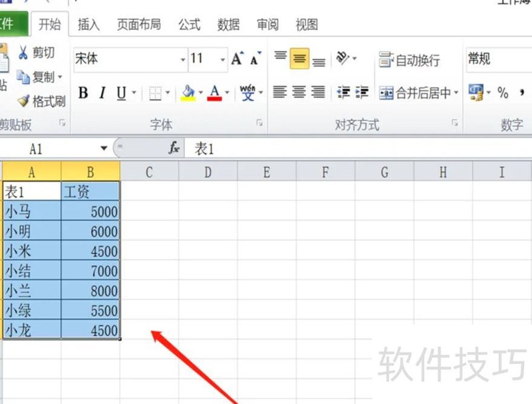Viewport: 532px width, 404px height.
Task: Click the insert function fx icon
Action: click(174, 148)
